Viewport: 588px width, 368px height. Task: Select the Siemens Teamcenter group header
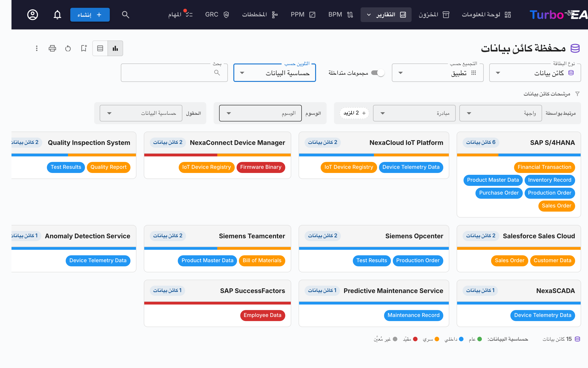coord(218,236)
